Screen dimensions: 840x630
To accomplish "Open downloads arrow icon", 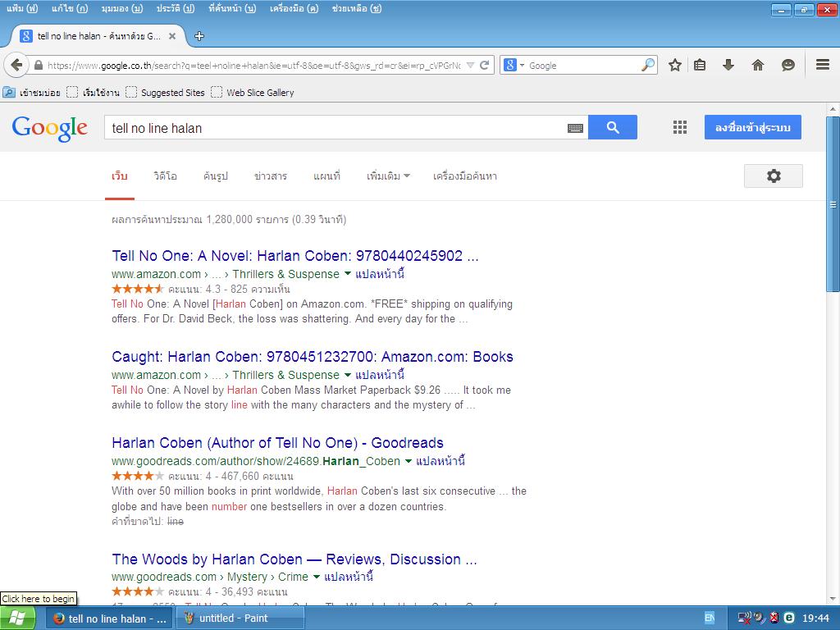I will [728, 66].
